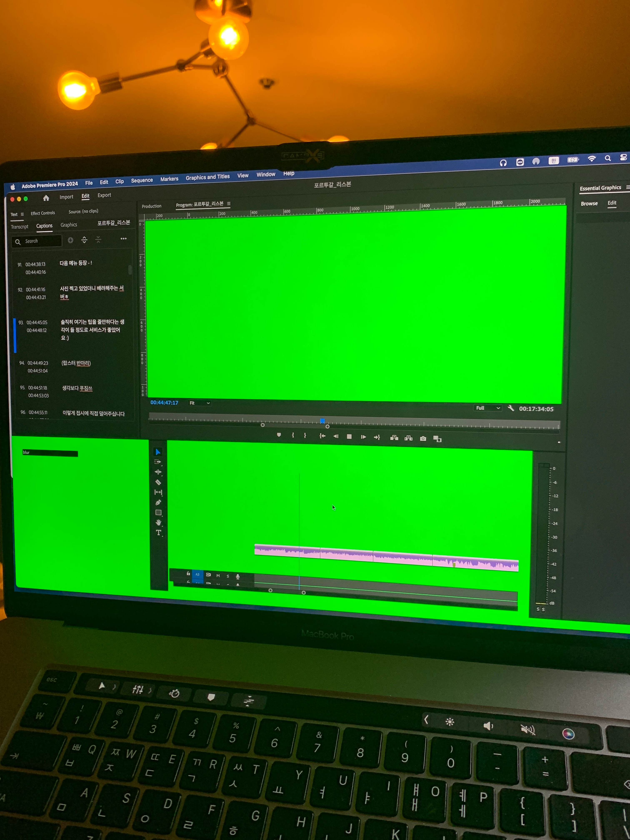The width and height of the screenshot is (630, 840).
Task: Open Captions panel three-dot options menu
Action: (123, 239)
